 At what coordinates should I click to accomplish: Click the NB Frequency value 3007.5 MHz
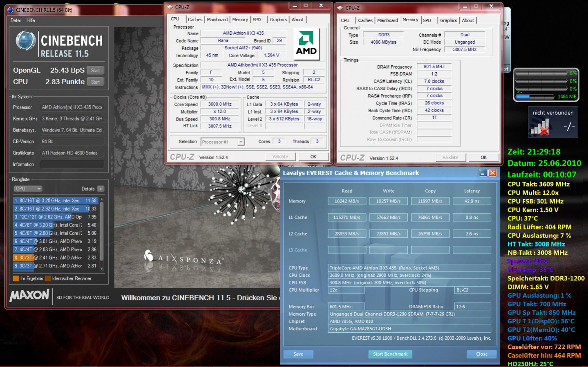tap(465, 49)
